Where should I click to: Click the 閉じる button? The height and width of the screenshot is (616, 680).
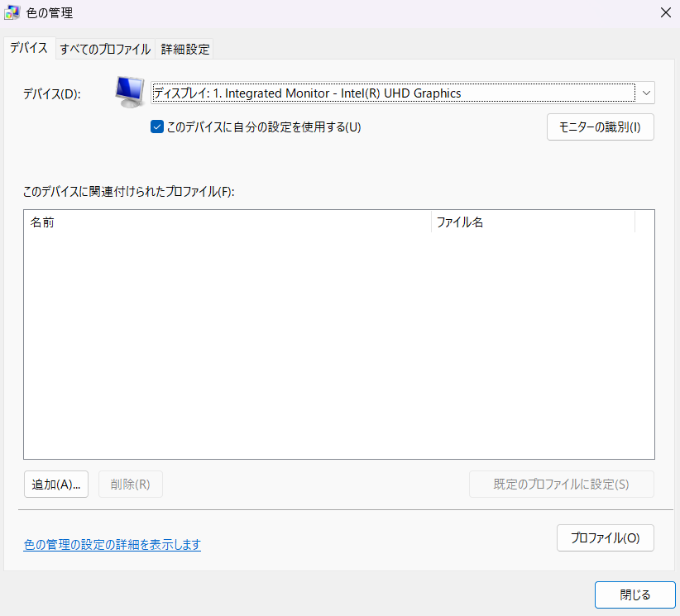pyautogui.click(x=635, y=595)
